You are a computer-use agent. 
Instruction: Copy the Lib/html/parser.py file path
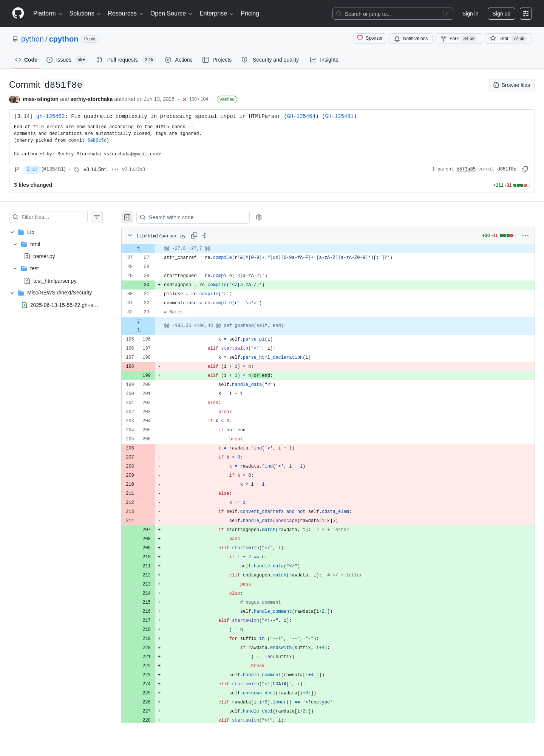pyautogui.click(x=194, y=235)
